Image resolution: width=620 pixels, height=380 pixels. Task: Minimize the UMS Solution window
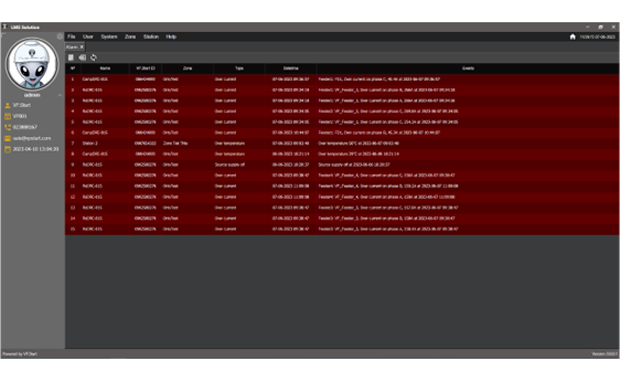click(588, 27)
